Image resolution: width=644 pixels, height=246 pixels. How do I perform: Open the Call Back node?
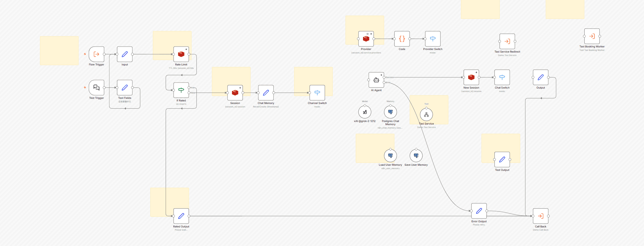point(540,216)
